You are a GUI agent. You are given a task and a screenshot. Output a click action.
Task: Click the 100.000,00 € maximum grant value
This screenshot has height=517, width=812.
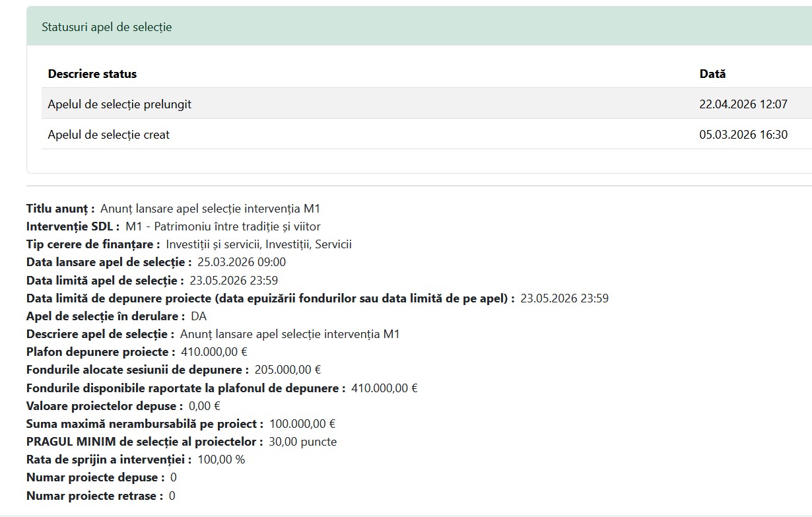coord(302,424)
